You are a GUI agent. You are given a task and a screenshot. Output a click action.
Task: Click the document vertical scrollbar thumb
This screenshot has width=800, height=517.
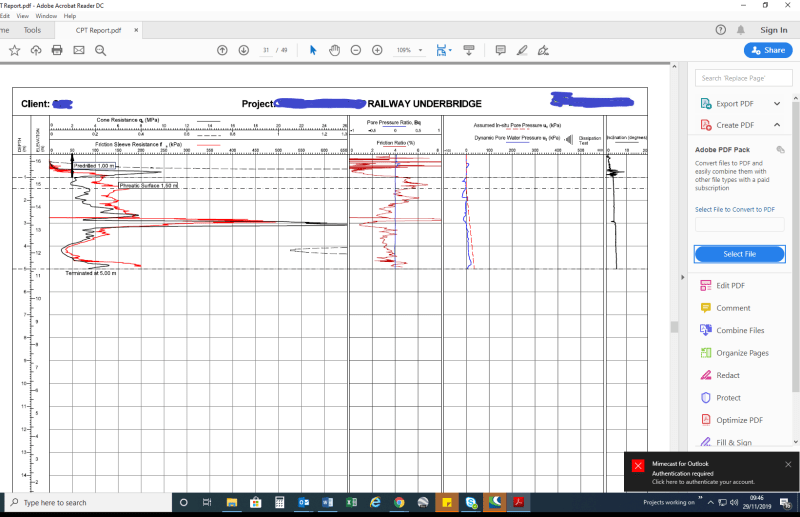[x=674, y=327]
